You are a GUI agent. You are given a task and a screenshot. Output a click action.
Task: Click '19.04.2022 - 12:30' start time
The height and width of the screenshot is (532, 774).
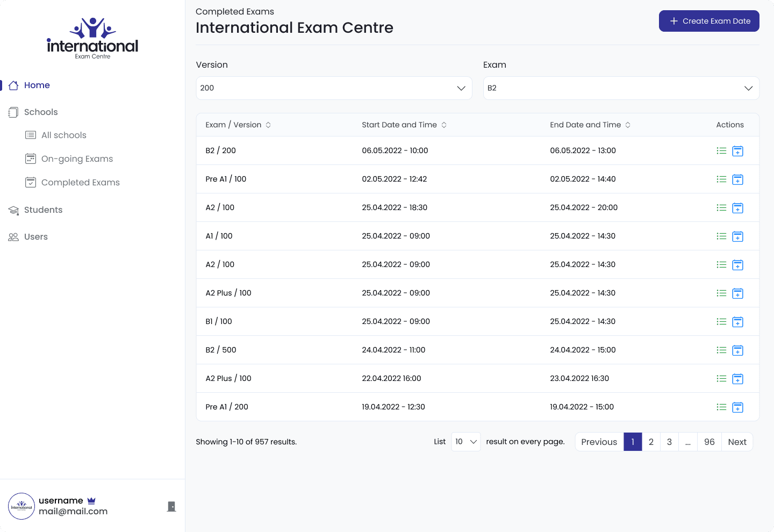[x=393, y=407]
